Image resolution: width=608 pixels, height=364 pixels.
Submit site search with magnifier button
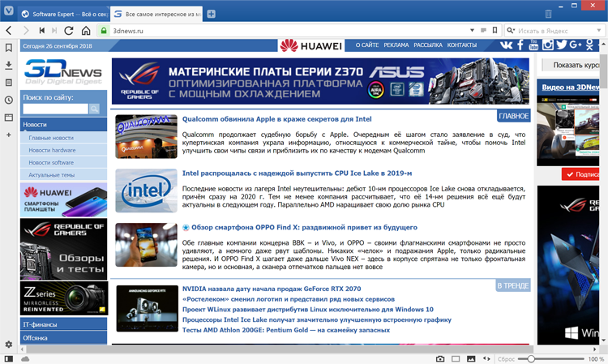coord(94,109)
